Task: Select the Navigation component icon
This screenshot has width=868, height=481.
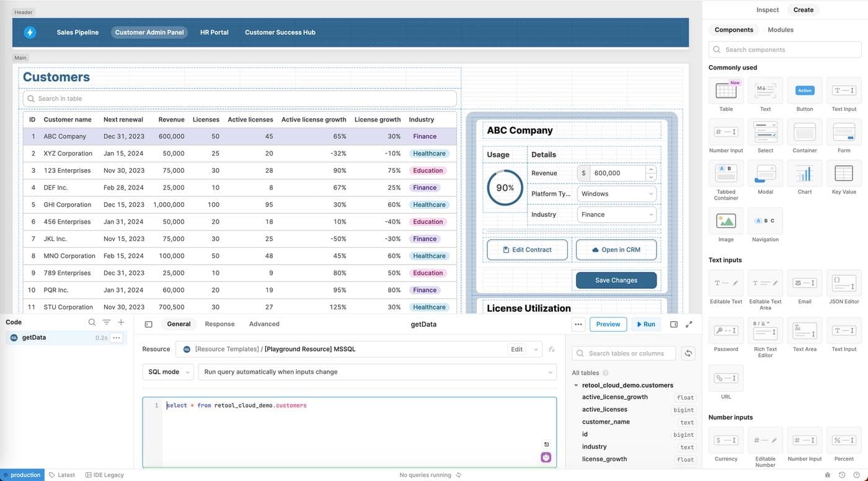Action: (x=764, y=221)
